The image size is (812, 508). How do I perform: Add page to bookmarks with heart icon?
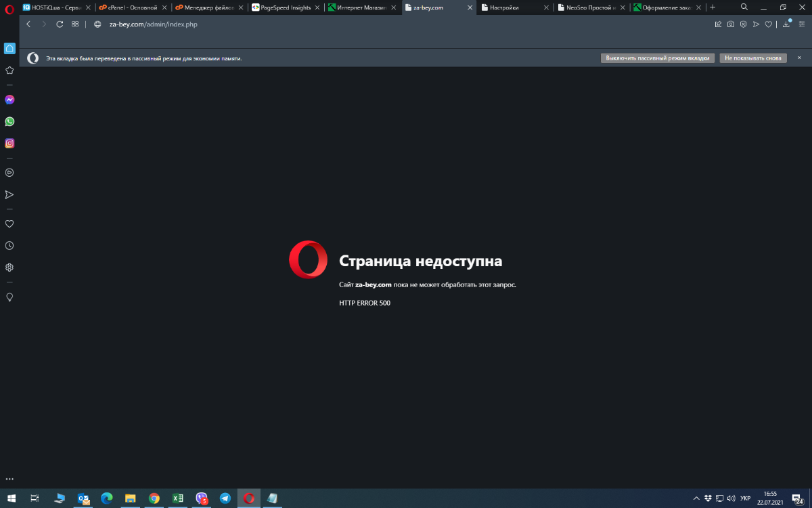tap(768, 24)
